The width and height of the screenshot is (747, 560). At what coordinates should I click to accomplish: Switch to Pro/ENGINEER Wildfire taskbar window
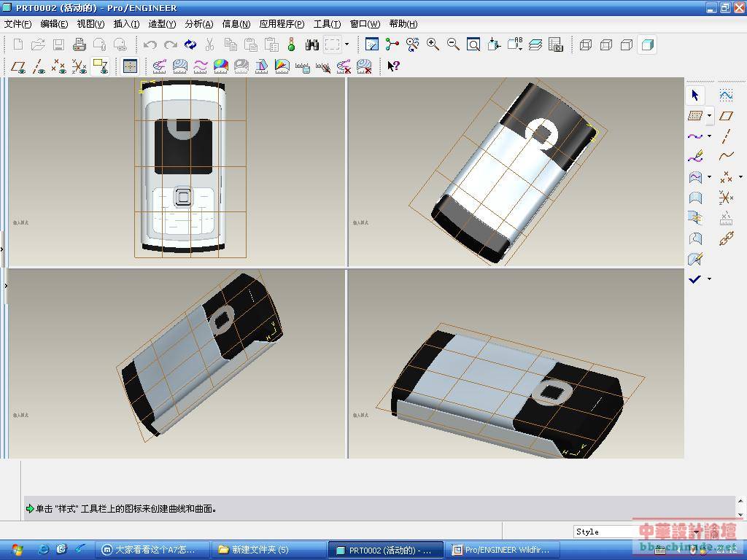(x=504, y=550)
